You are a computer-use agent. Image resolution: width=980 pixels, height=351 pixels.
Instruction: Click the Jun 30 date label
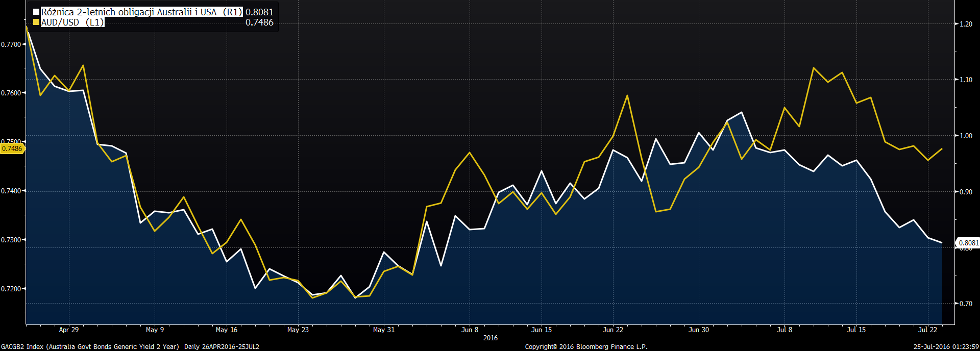(699, 330)
